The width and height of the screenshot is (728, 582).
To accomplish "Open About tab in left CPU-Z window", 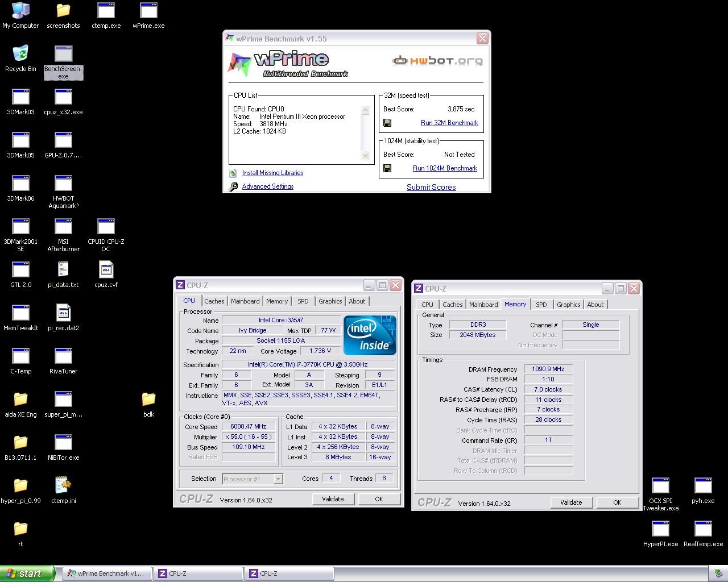I will pos(357,301).
